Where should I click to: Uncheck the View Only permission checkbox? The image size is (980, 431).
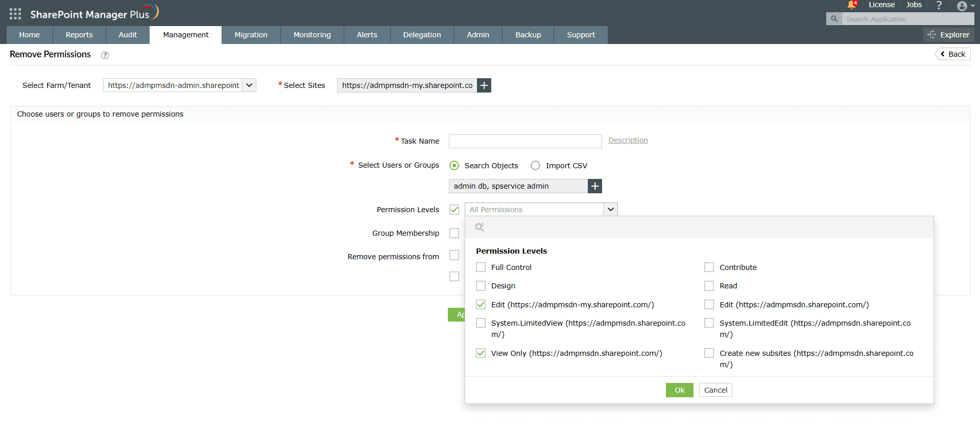[481, 353]
